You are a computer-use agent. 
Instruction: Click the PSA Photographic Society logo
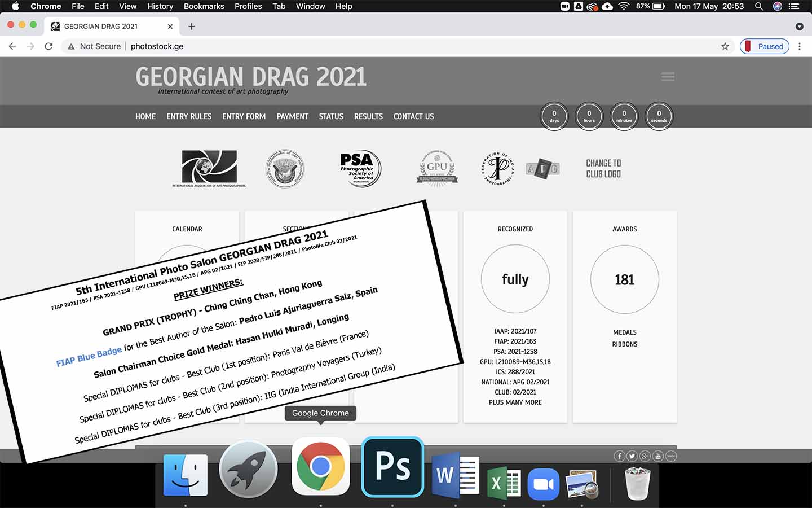click(360, 168)
